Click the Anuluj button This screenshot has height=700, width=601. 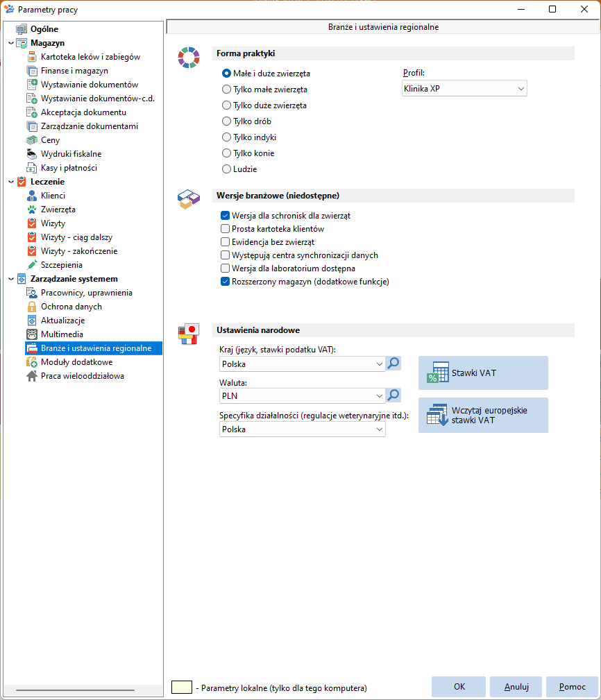(x=516, y=687)
